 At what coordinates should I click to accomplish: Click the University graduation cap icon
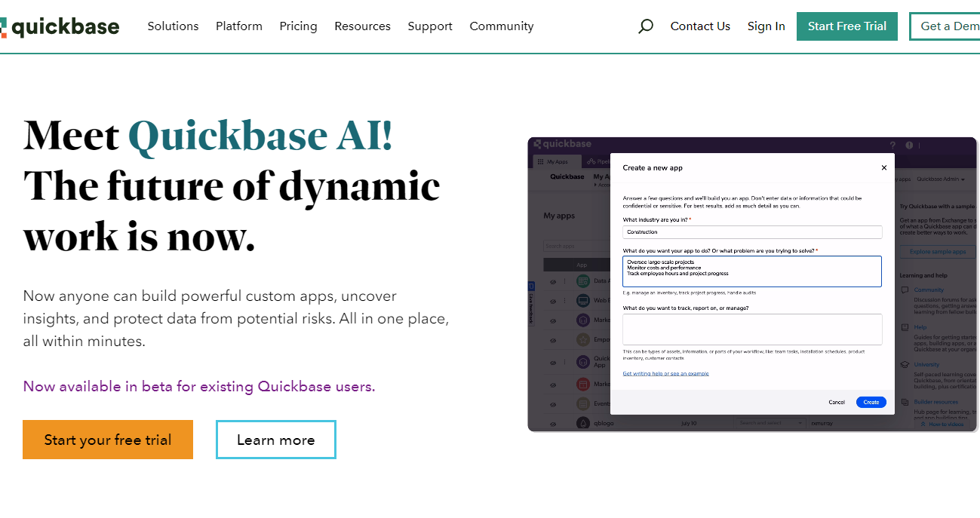[x=905, y=365]
